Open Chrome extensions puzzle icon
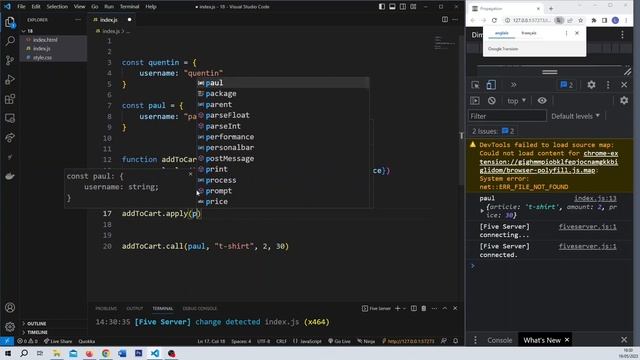Viewport: 640px width, 360px height. point(593,20)
